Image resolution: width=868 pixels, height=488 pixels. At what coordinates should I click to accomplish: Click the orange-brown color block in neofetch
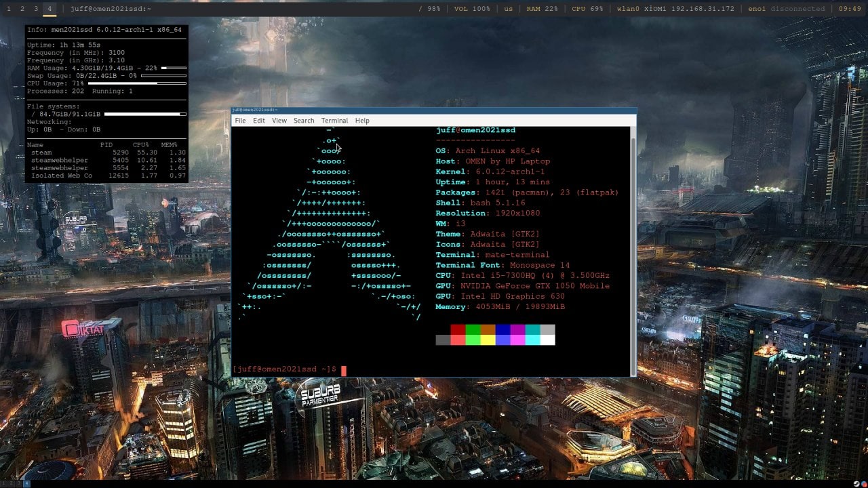[x=488, y=329]
